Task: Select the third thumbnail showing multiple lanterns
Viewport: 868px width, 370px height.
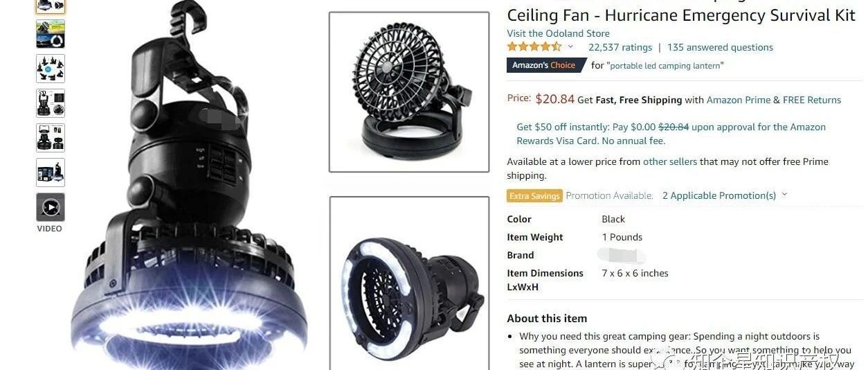Action: 51,69
